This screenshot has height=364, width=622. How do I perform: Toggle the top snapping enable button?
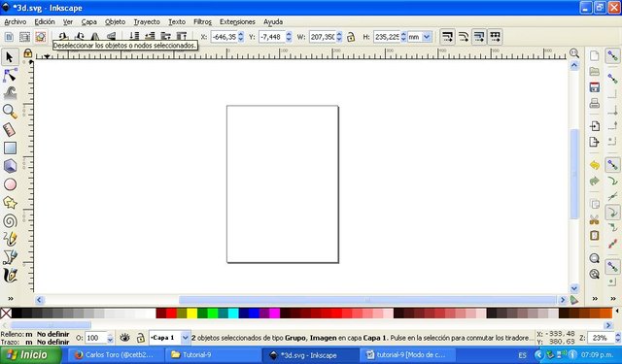(x=612, y=56)
